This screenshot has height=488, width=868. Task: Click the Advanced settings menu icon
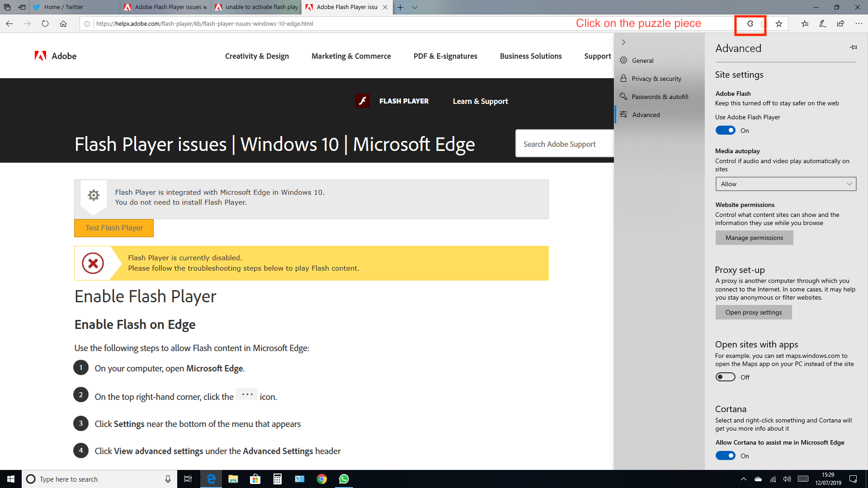623,114
